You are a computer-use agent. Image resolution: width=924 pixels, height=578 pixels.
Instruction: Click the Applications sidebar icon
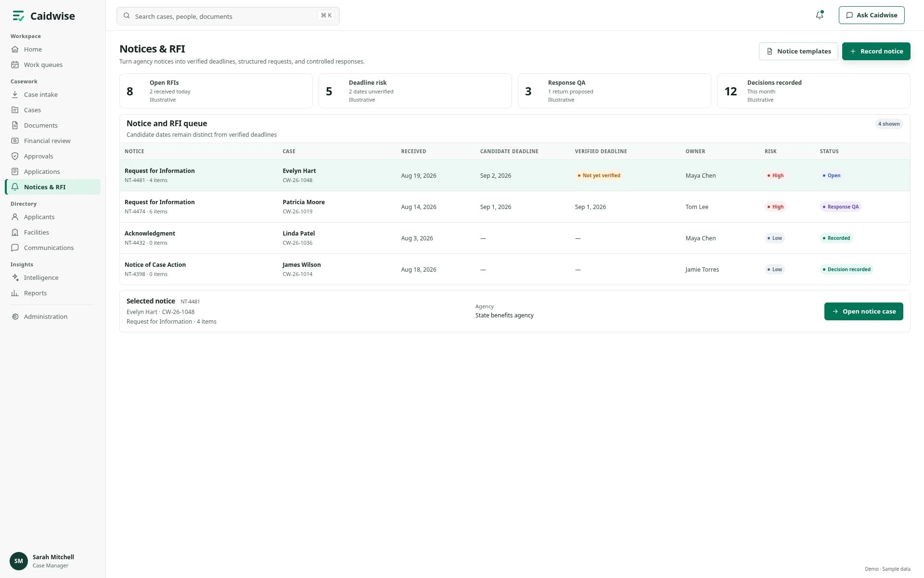[x=15, y=171]
